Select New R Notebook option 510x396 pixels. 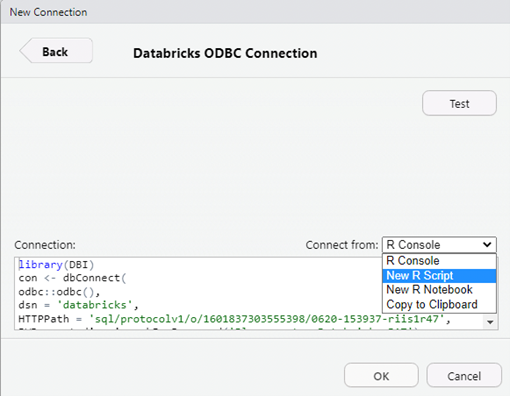pyautogui.click(x=439, y=290)
